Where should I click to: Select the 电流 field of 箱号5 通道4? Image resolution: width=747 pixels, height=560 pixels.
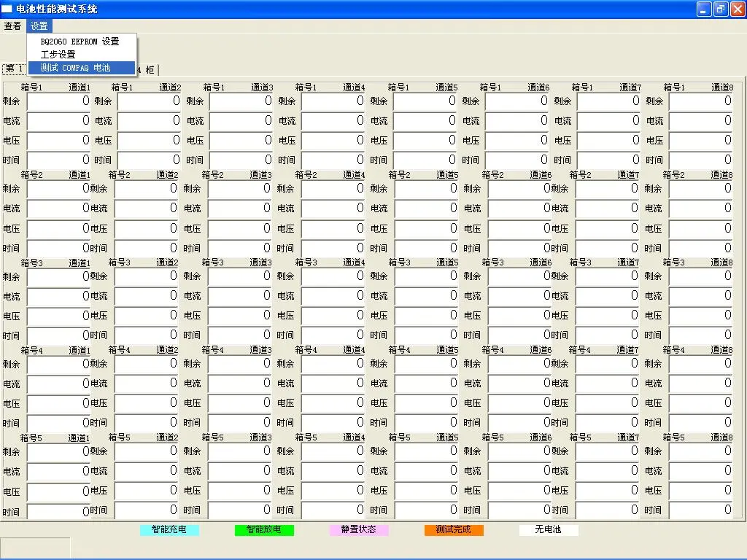[333, 471]
